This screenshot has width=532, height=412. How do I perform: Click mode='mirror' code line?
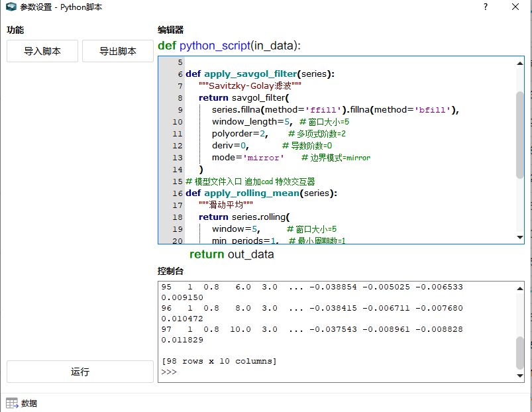(x=291, y=158)
